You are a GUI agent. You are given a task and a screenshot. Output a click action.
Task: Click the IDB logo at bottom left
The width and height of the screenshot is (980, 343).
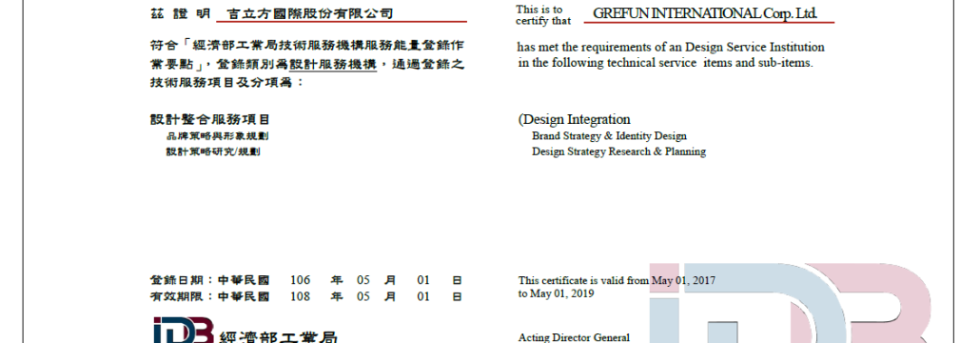[x=183, y=330]
